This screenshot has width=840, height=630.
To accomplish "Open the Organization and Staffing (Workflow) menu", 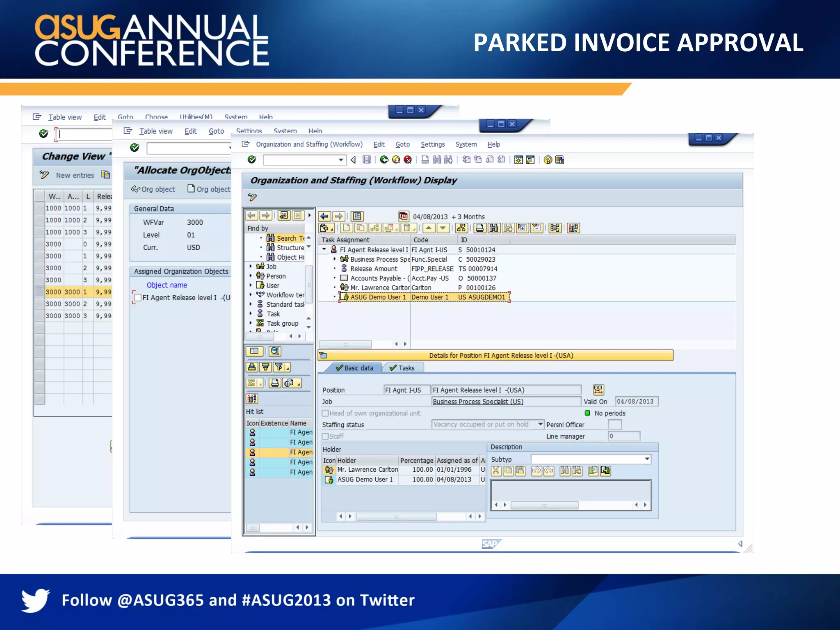I will click(x=309, y=144).
